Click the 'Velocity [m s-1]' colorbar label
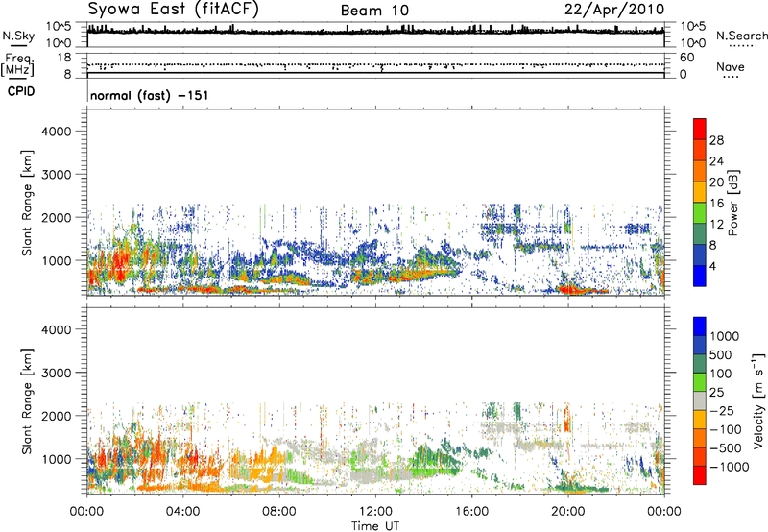The image size is (768, 532). point(758,400)
